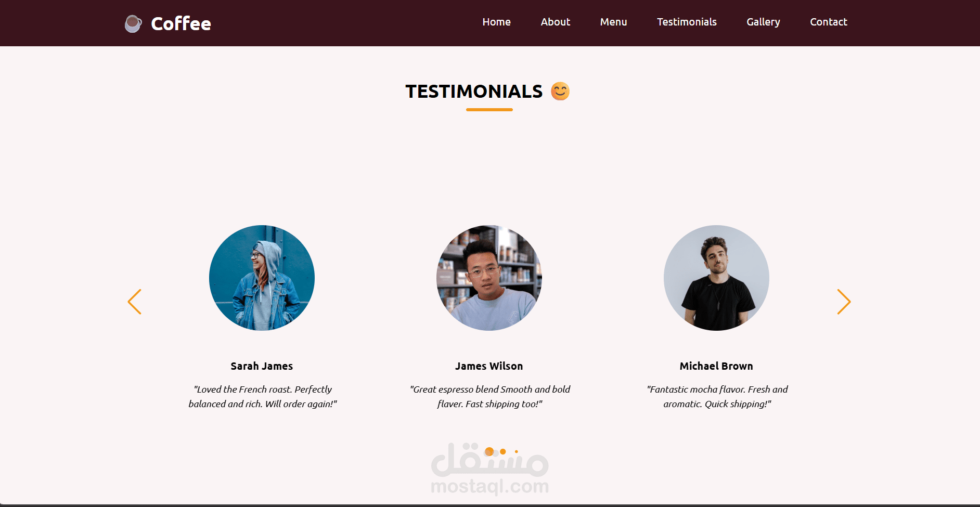Open the Home nav link

click(x=496, y=22)
